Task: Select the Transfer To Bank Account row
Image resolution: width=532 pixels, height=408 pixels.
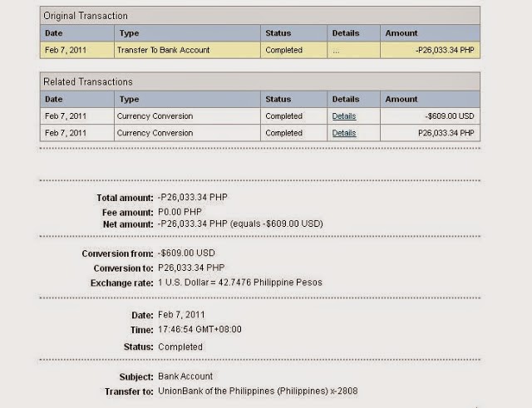Action: [260, 50]
